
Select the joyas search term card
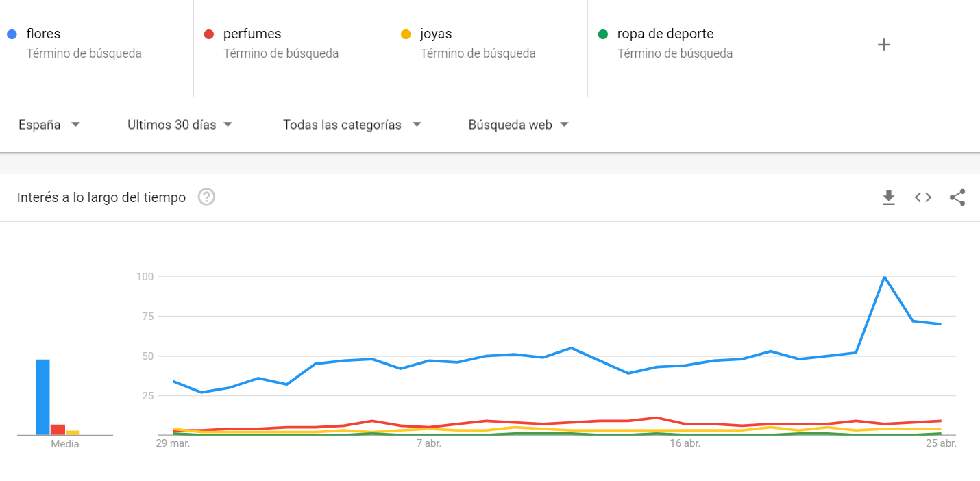pyautogui.click(x=489, y=44)
